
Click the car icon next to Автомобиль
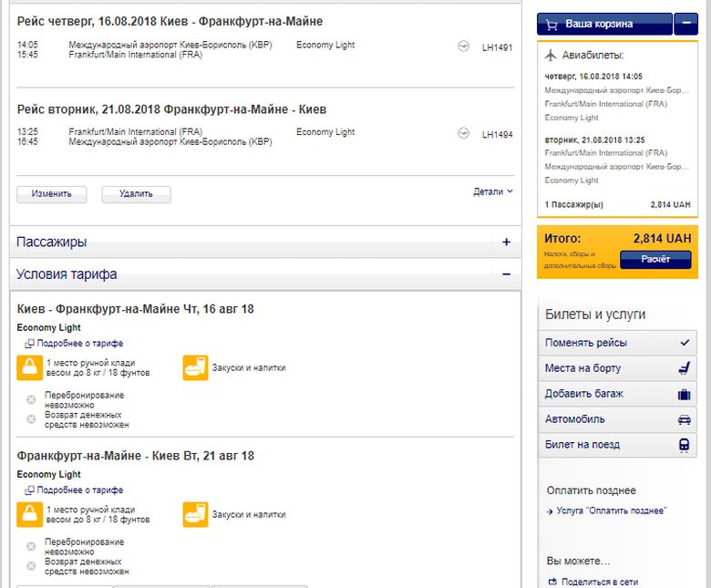[684, 419]
